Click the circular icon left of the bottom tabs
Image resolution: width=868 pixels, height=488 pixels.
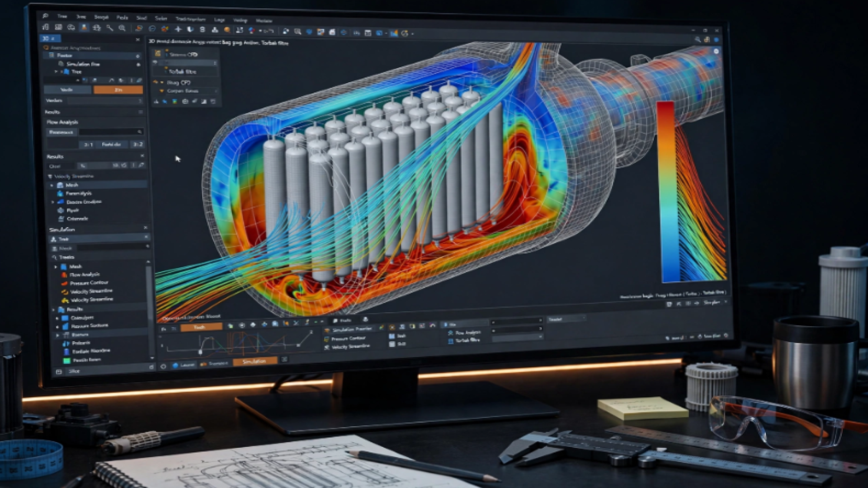click(x=163, y=366)
